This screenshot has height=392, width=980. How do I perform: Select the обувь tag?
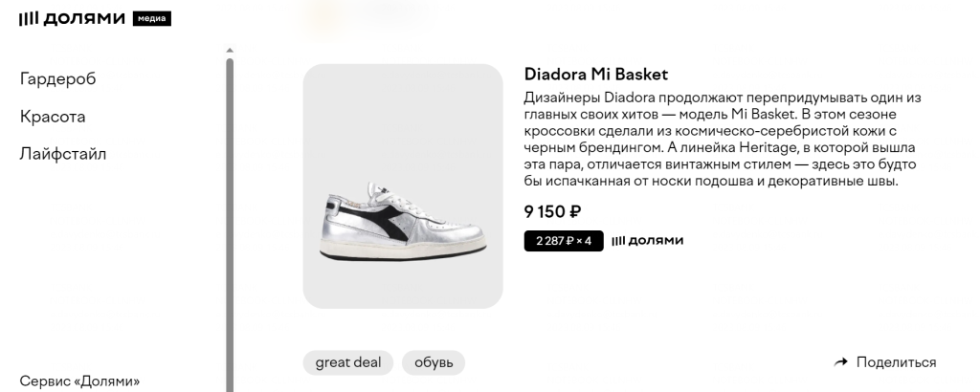coord(434,362)
